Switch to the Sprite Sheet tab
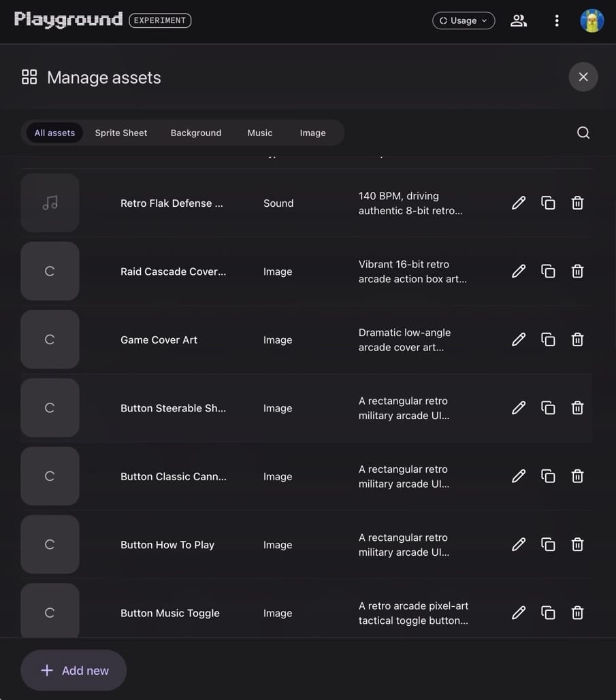The width and height of the screenshot is (616, 700). pos(121,133)
